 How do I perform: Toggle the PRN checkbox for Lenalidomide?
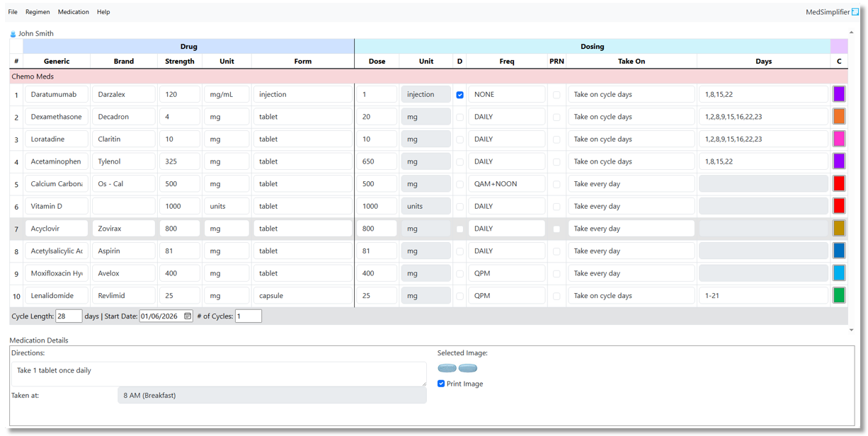point(556,297)
